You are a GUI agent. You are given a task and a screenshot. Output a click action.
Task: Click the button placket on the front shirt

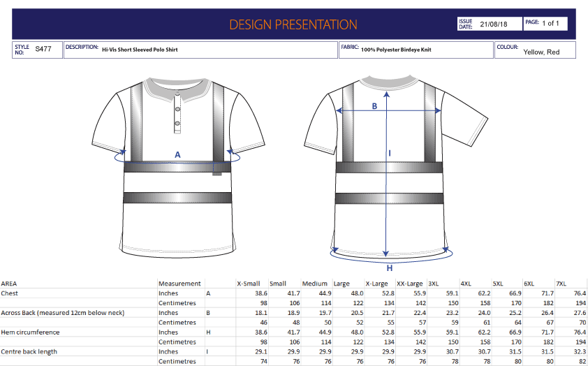click(177, 112)
